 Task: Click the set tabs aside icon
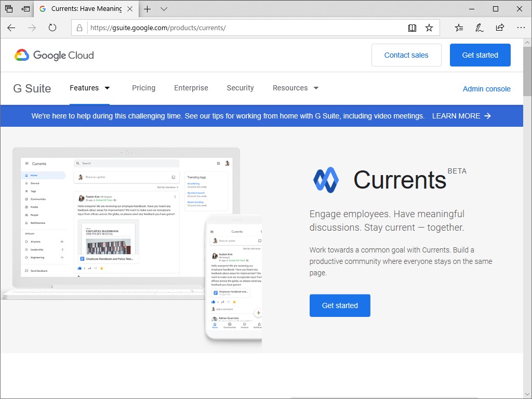25,9
